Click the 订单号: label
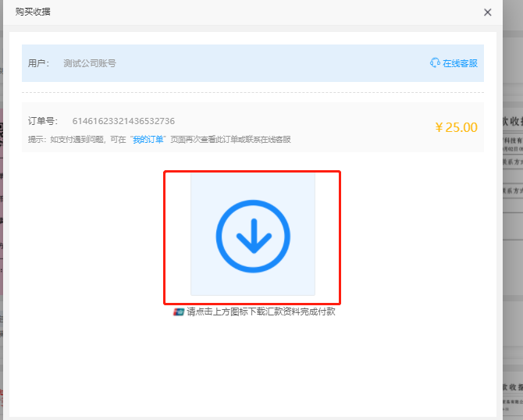Image resolution: width=523 pixels, height=420 pixels. (x=43, y=121)
